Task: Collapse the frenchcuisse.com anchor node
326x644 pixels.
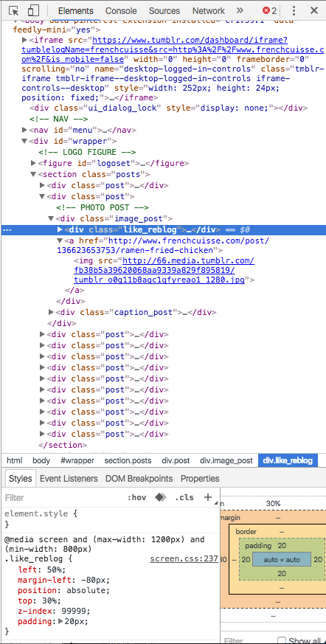Action: pyautogui.click(x=60, y=240)
